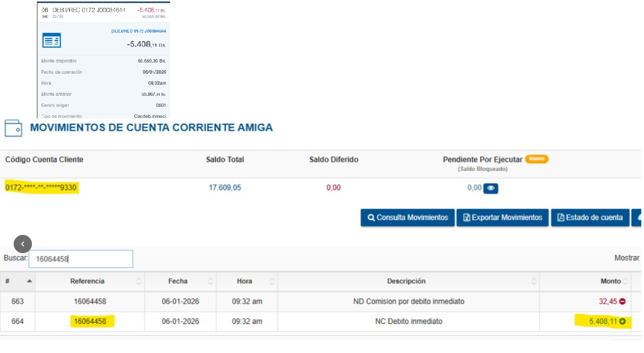This screenshot has width=644, height=353.
Task: Click the partially visible button after Estado de cuenta
Action: 637,218
